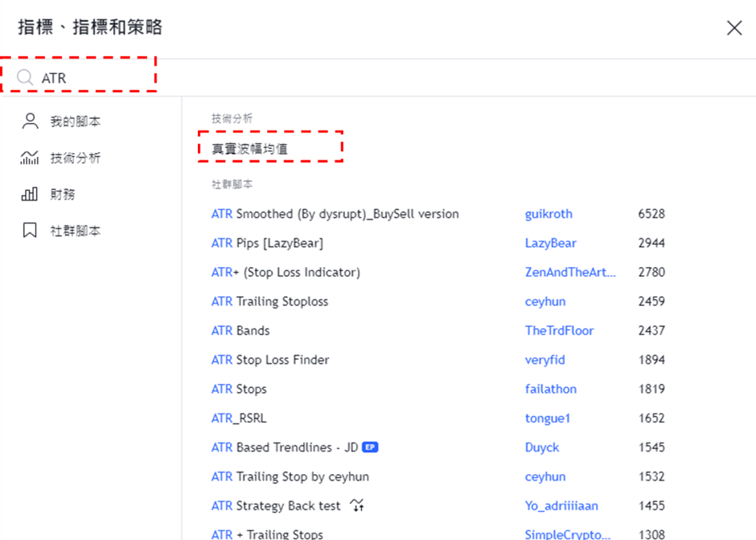Select ATR Bands indicator

[x=240, y=331]
